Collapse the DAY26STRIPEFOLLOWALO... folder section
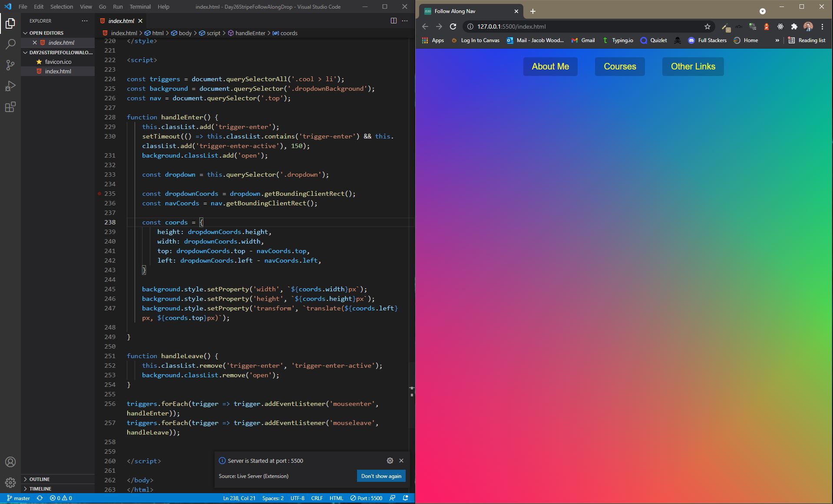The image size is (833, 504). click(x=58, y=53)
